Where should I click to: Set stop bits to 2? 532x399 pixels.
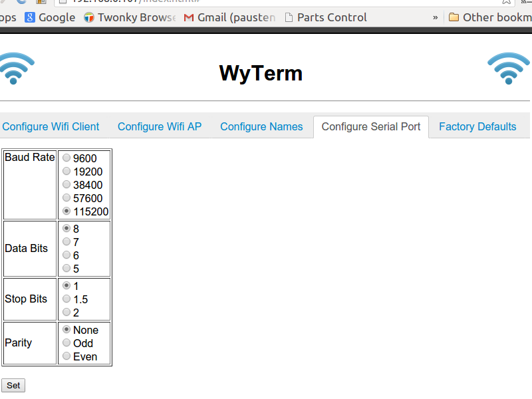(x=66, y=313)
